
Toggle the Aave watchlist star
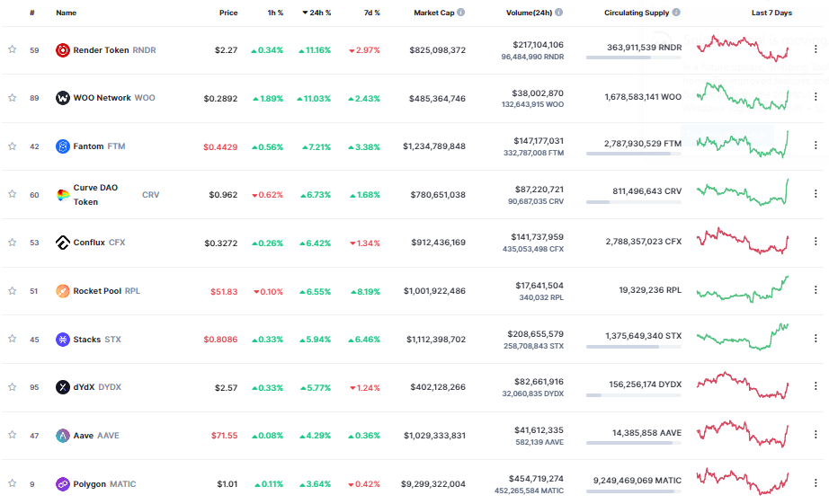click(x=13, y=435)
